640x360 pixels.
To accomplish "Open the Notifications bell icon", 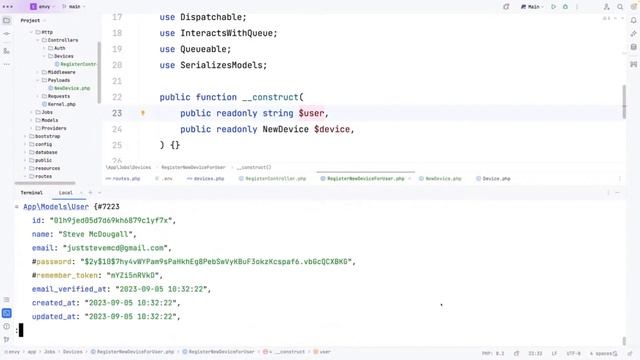I will (633, 20).
